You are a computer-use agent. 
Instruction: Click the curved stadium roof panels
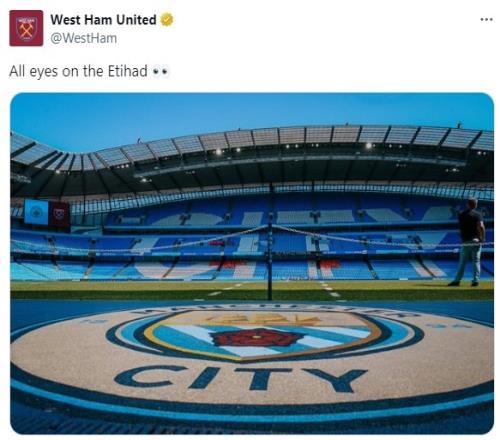(253, 140)
